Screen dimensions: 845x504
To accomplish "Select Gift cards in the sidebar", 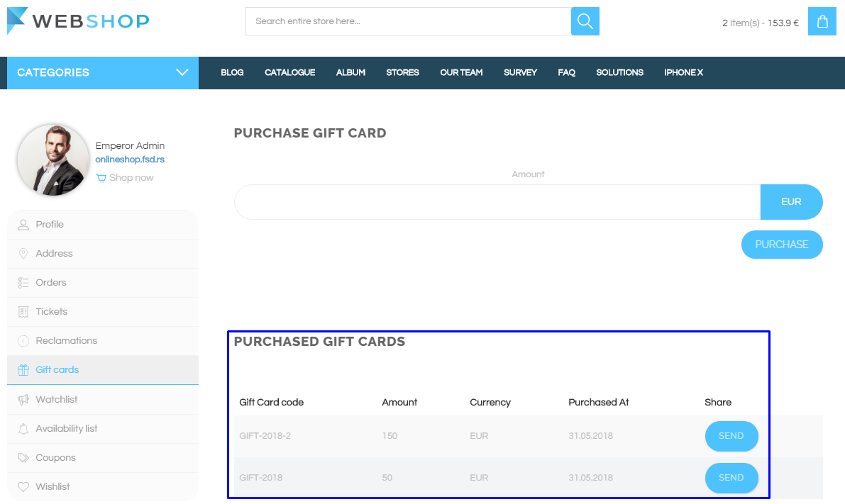I will pos(103,370).
